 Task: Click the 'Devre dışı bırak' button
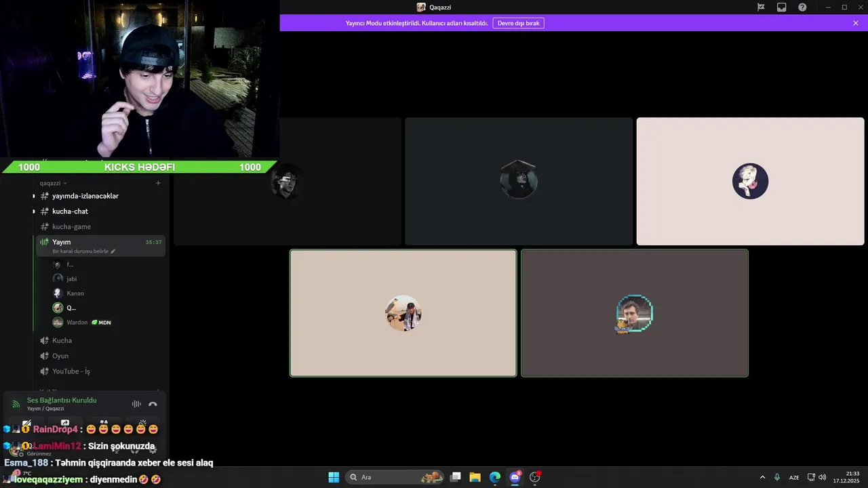(x=518, y=23)
